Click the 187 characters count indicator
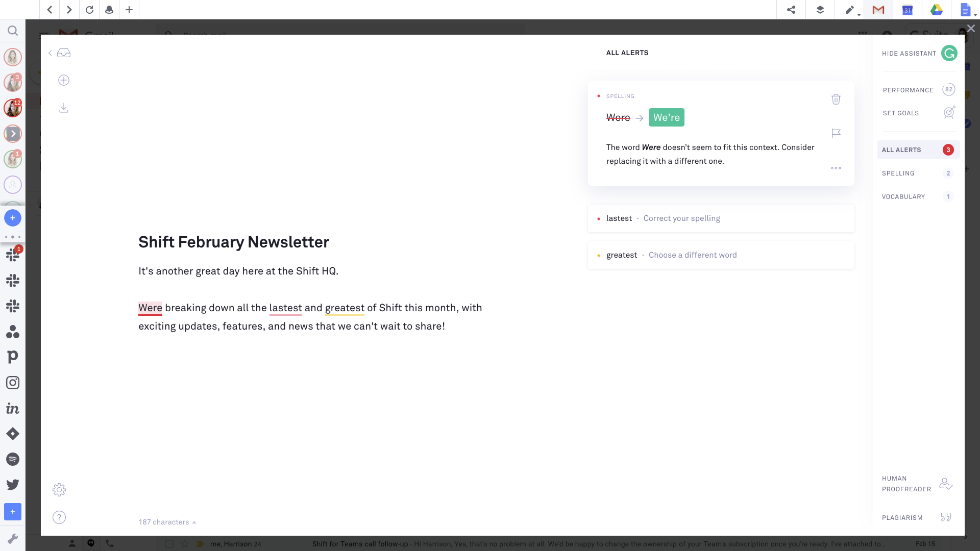The width and height of the screenshot is (980, 551). coord(164,521)
